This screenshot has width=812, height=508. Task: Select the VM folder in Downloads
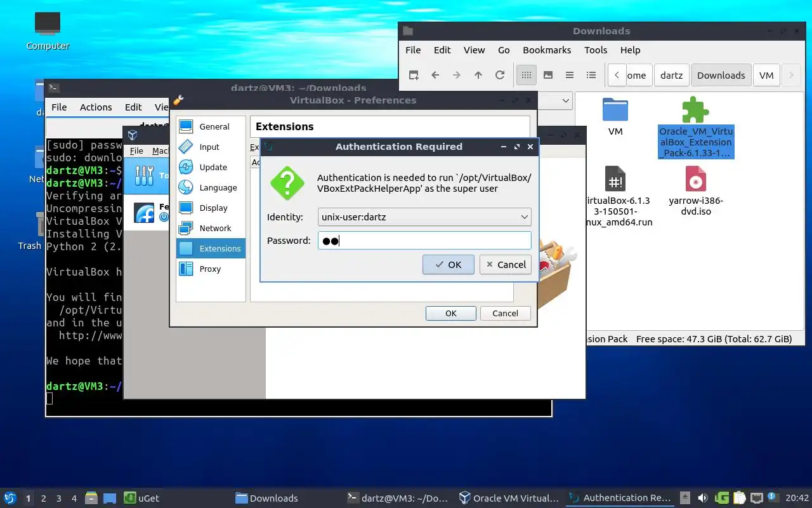pyautogui.click(x=615, y=117)
